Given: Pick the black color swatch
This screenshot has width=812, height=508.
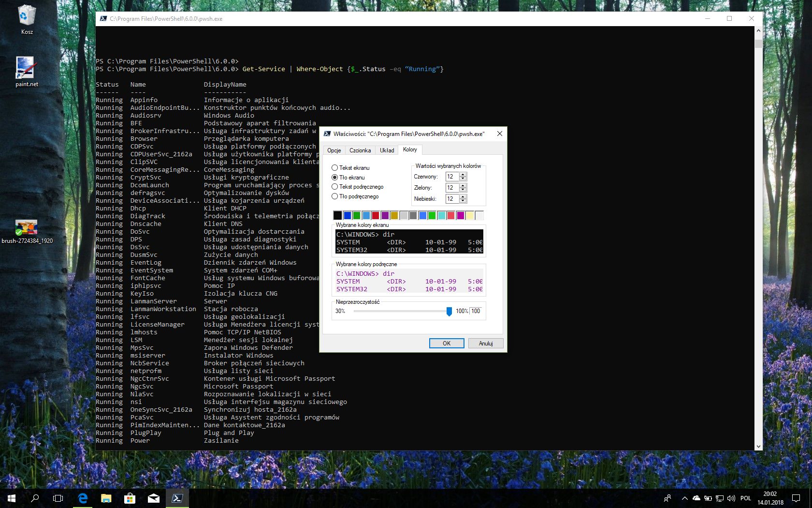Looking at the screenshot, I should 337,215.
